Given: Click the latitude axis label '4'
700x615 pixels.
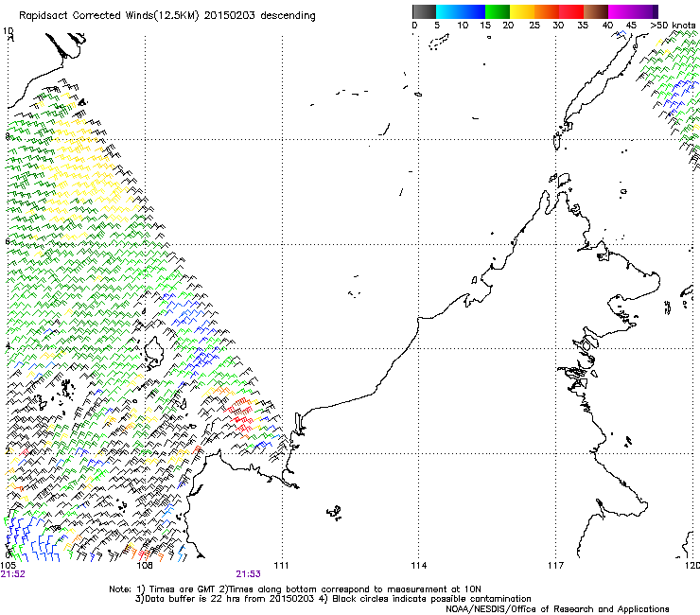Looking at the screenshot, I should (x=8, y=345).
